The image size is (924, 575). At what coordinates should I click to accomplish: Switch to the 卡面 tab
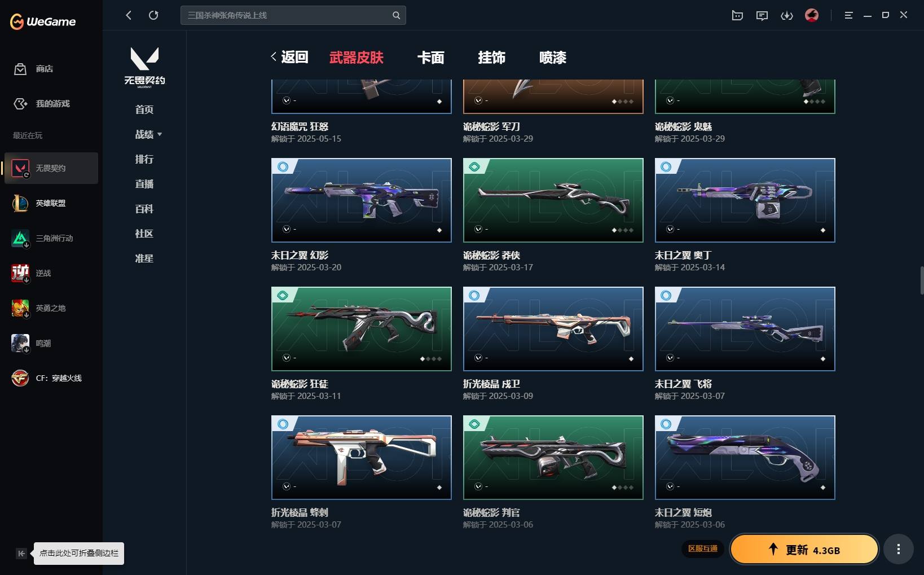click(x=431, y=58)
